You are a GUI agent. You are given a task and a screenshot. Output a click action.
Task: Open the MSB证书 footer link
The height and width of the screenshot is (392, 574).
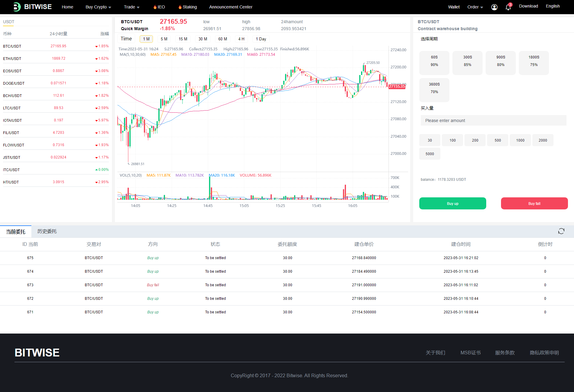point(470,353)
